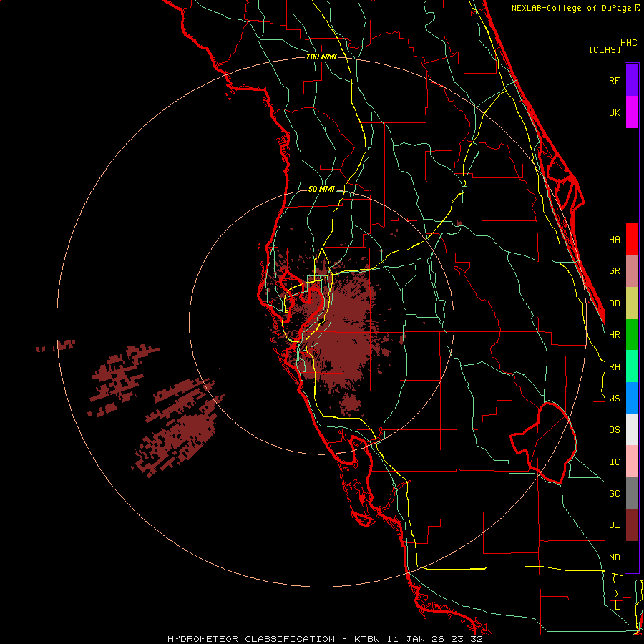Select the BD yellow legend swatch

(x=632, y=303)
